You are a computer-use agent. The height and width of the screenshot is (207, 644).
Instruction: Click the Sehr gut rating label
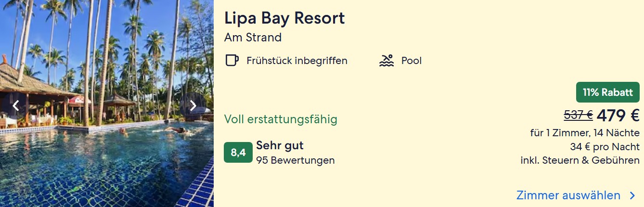(280, 145)
